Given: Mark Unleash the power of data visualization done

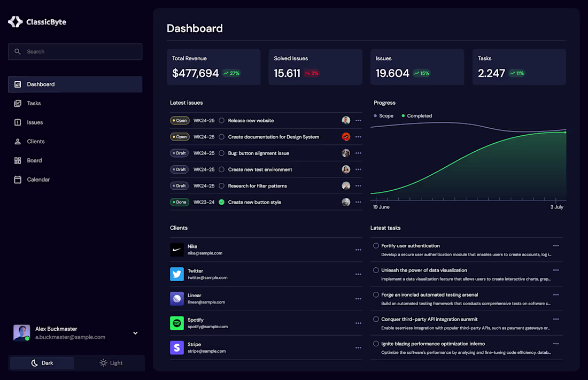Looking at the screenshot, I should tap(376, 270).
